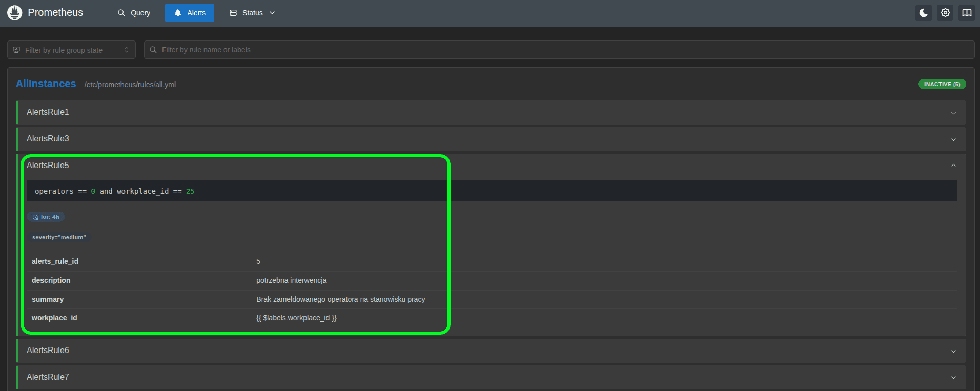Open documentation book icon
This screenshot has height=391, width=980.
[967, 13]
